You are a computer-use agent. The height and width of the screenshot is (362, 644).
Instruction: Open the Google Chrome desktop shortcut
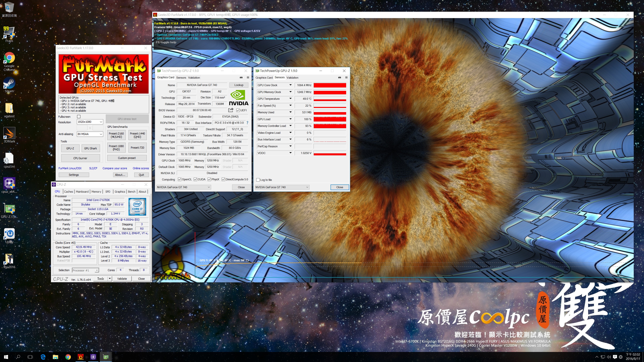tap(9, 62)
